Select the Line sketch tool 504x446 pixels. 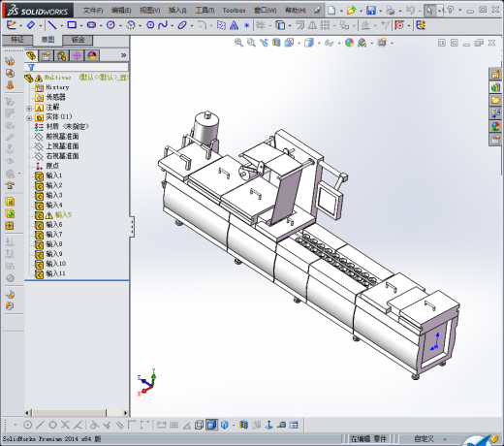coord(51,25)
